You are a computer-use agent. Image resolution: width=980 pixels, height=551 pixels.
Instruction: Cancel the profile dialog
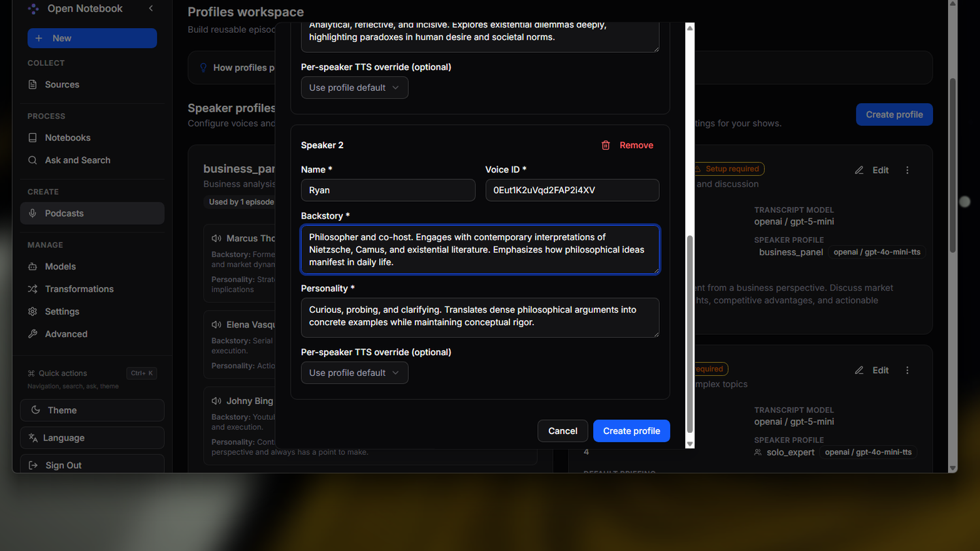563,431
